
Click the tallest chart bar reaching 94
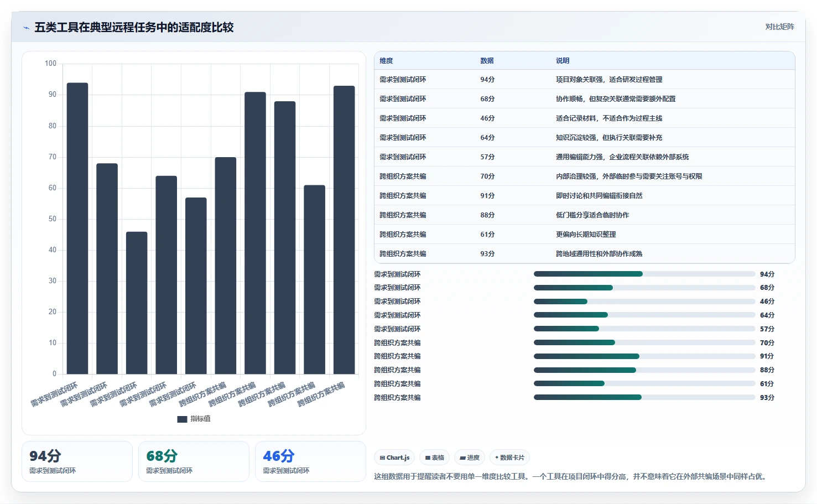click(77, 228)
